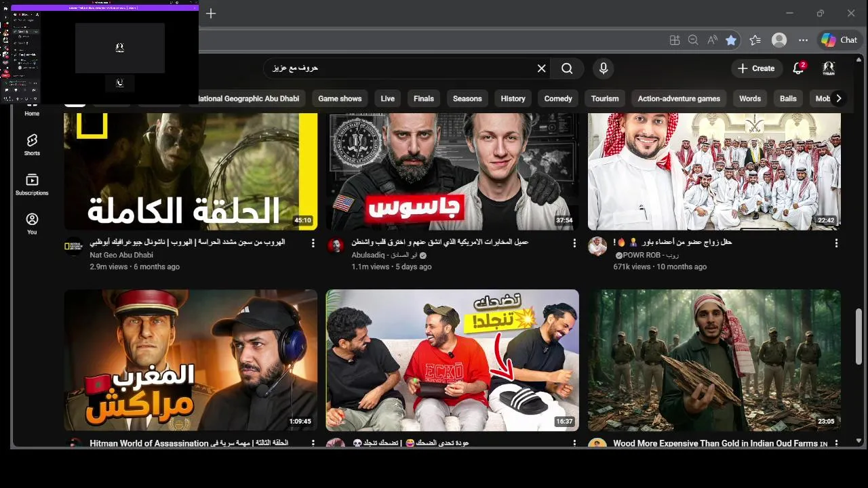Open the POWR ROB channel avatar

tap(597, 247)
